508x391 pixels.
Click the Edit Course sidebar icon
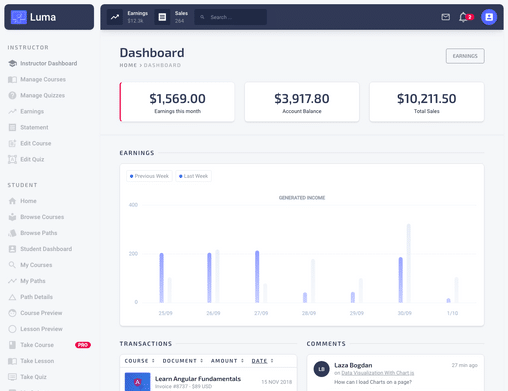point(12,143)
